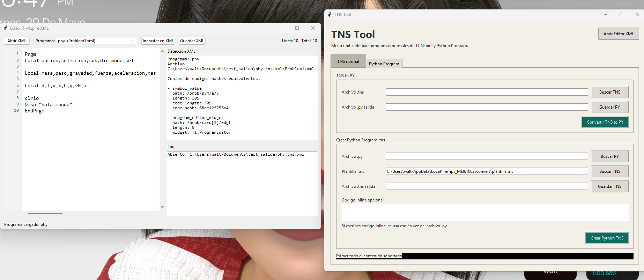Minimize the TNS Tool window
The width and height of the screenshot is (644, 280).
click(x=606, y=14)
